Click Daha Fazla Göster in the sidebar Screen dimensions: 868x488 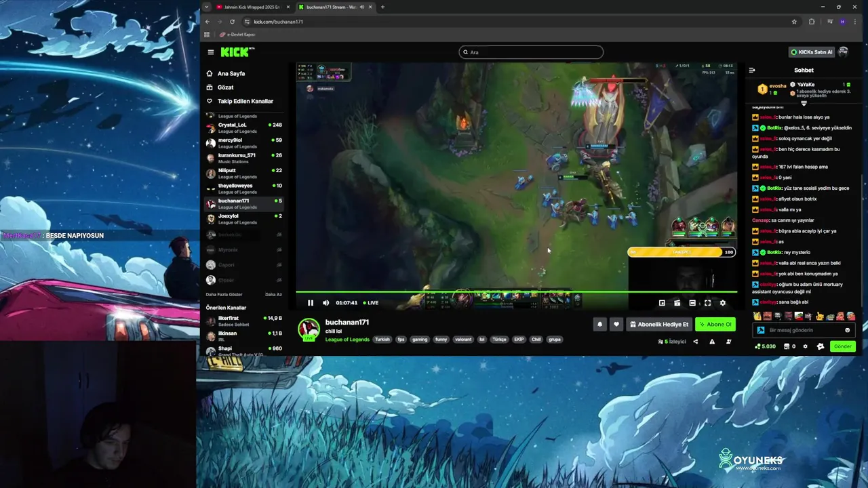point(224,294)
